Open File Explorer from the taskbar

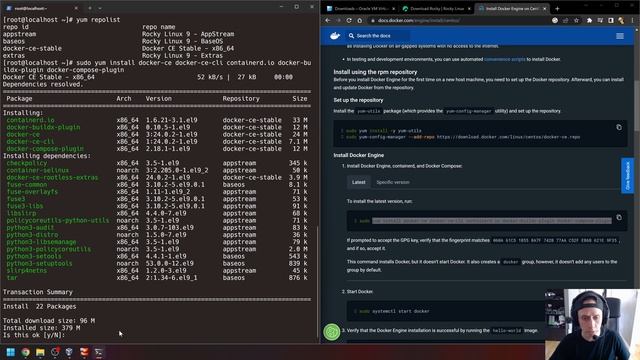(40, 352)
